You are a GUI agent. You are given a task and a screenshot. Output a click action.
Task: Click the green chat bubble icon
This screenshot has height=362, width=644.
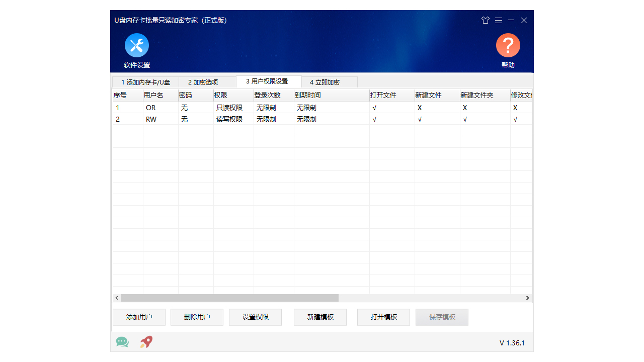click(122, 342)
